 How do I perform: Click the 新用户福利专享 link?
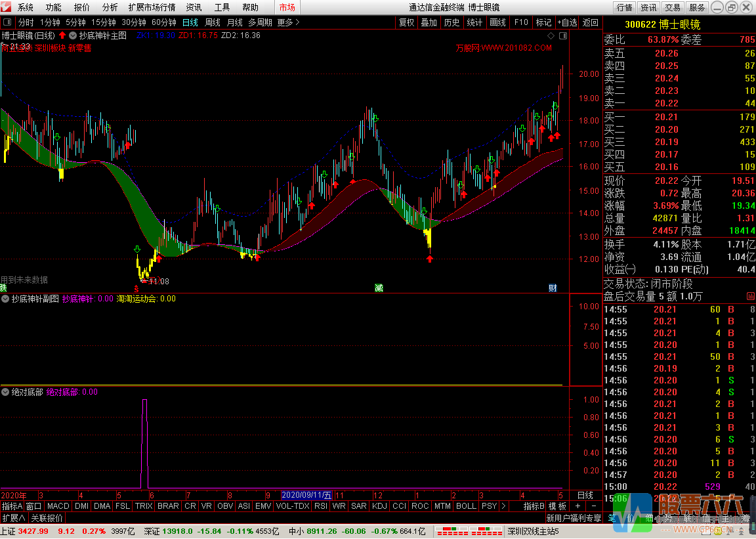[x=574, y=518]
